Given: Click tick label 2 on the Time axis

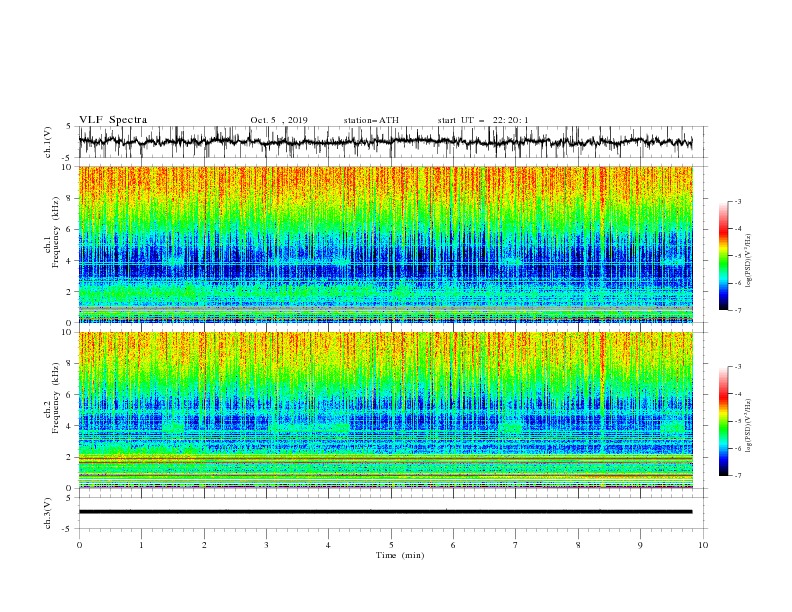Looking at the screenshot, I should tap(204, 545).
